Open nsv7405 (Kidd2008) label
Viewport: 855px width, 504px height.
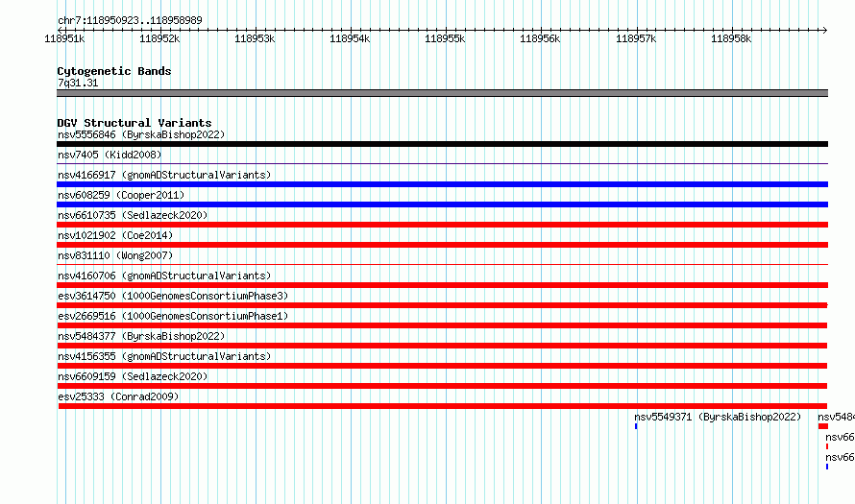110,155
